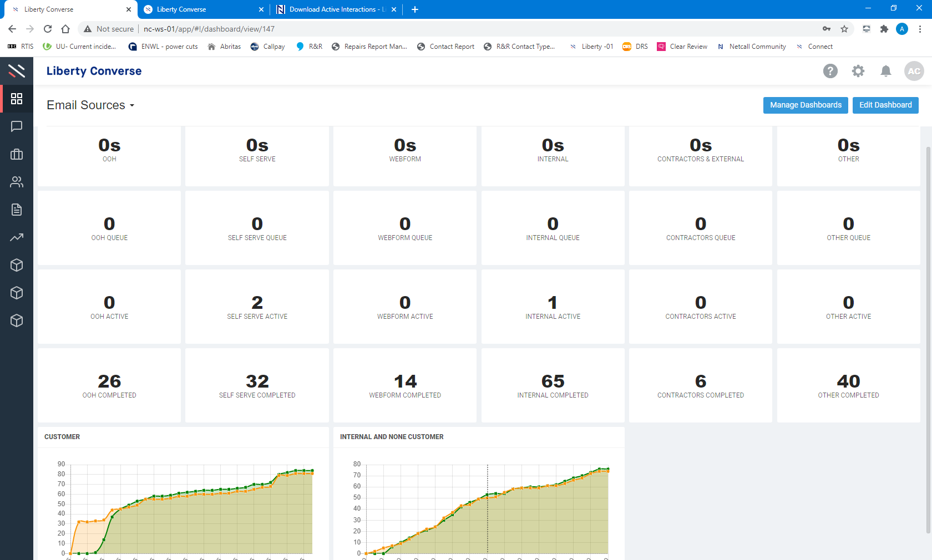Screen dimensions: 932x560
Task: Switch to Download Active Interactions tab
Action: pyautogui.click(x=336, y=9)
